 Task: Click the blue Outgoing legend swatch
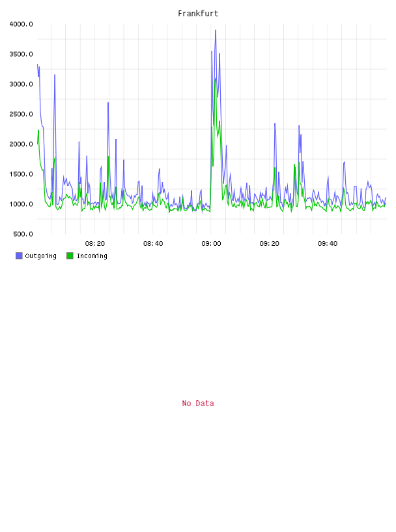[19, 256]
